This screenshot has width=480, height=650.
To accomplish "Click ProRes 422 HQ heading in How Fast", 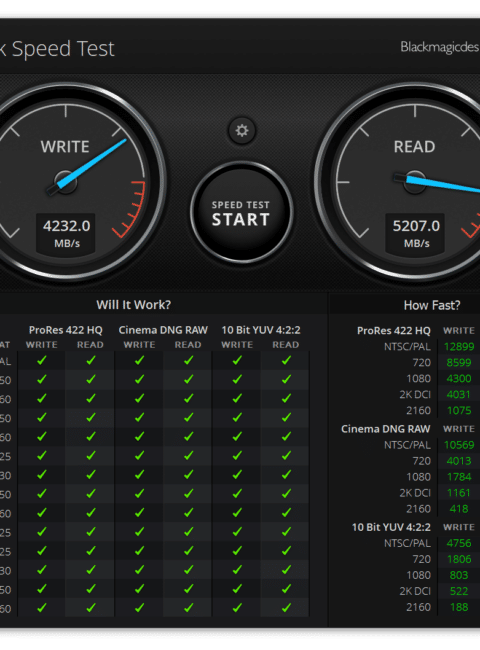I will click(x=394, y=331).
